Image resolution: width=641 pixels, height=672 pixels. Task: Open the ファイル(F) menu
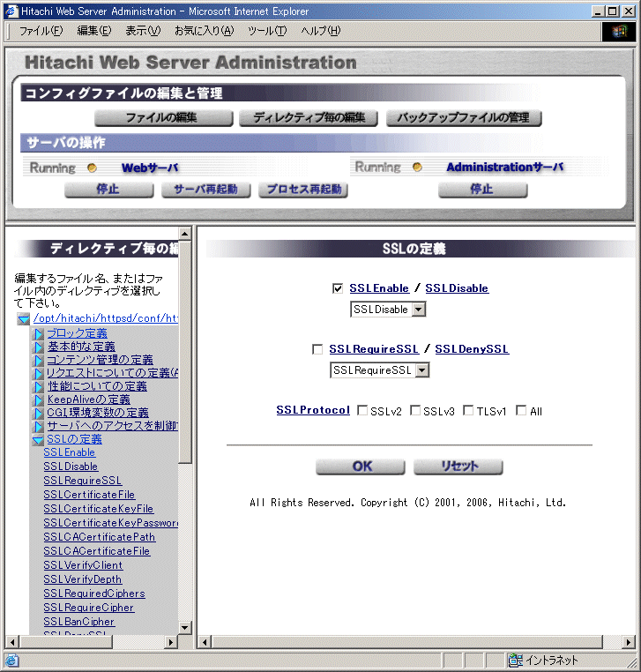click(x=41, y=31)
